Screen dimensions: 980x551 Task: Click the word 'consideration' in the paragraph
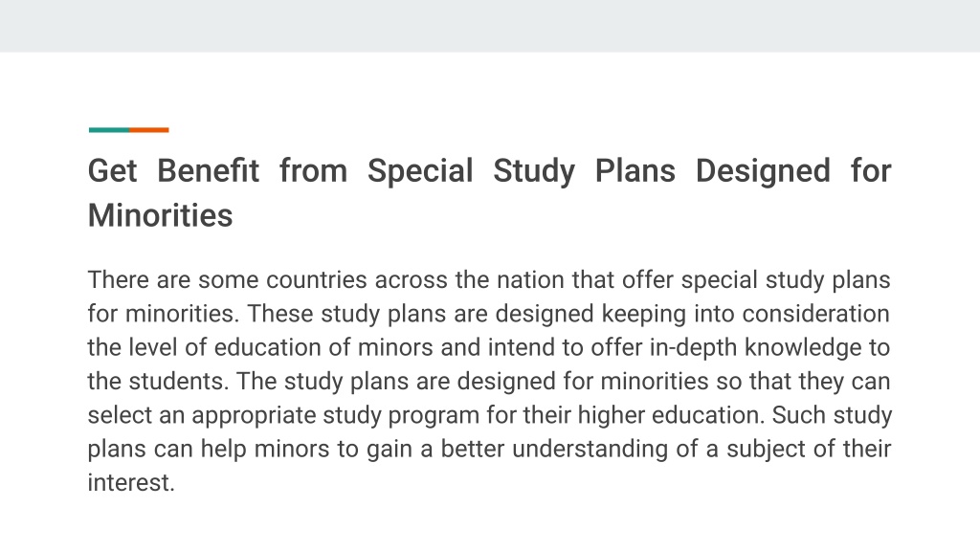point(815,314)
